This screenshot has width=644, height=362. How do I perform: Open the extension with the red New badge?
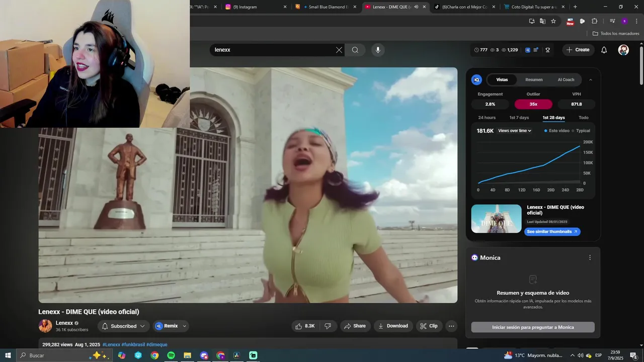(x=570, y=22)
